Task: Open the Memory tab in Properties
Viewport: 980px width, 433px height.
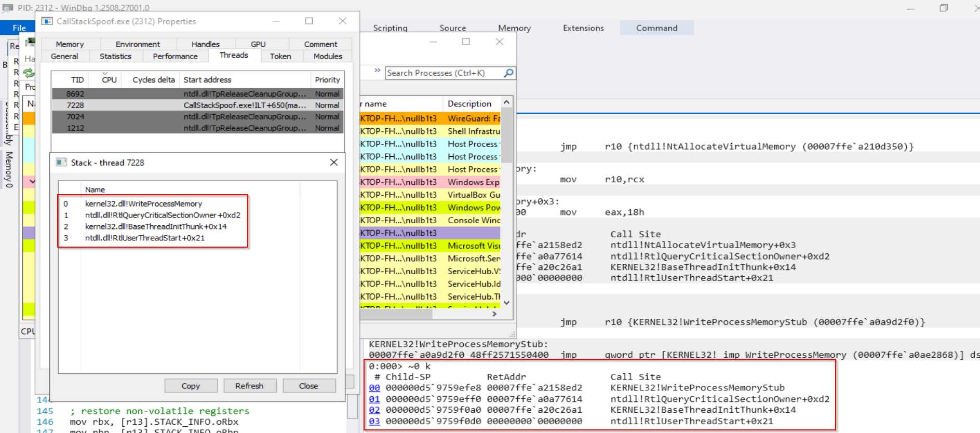Action: (x=70, y=44)
